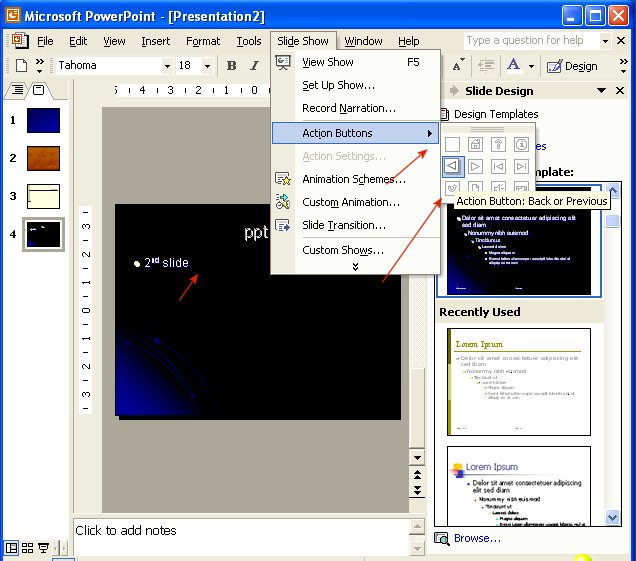
Task: Select the Document action button
Action: [475, 187]
